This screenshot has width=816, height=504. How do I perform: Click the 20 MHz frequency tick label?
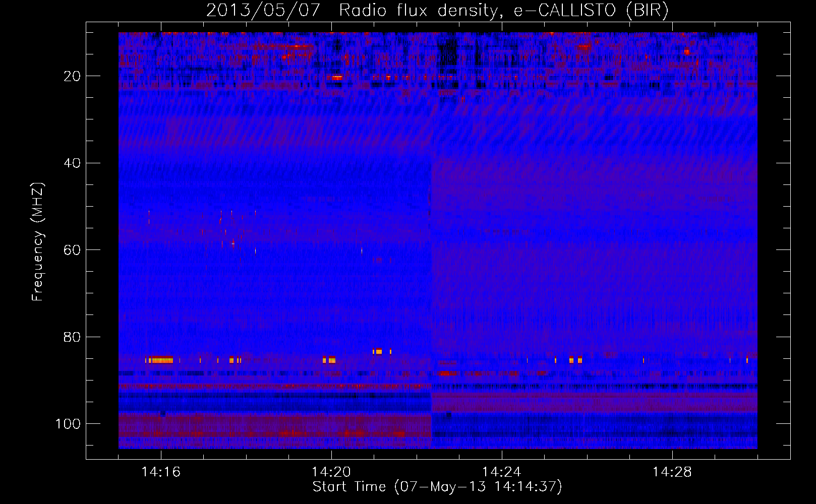[x=73, y=76]
